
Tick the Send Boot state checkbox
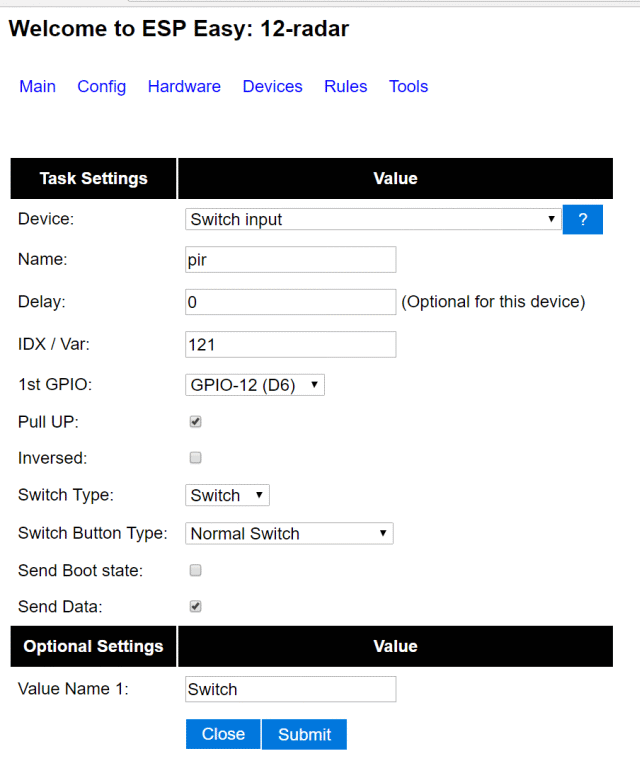point(196,570)
